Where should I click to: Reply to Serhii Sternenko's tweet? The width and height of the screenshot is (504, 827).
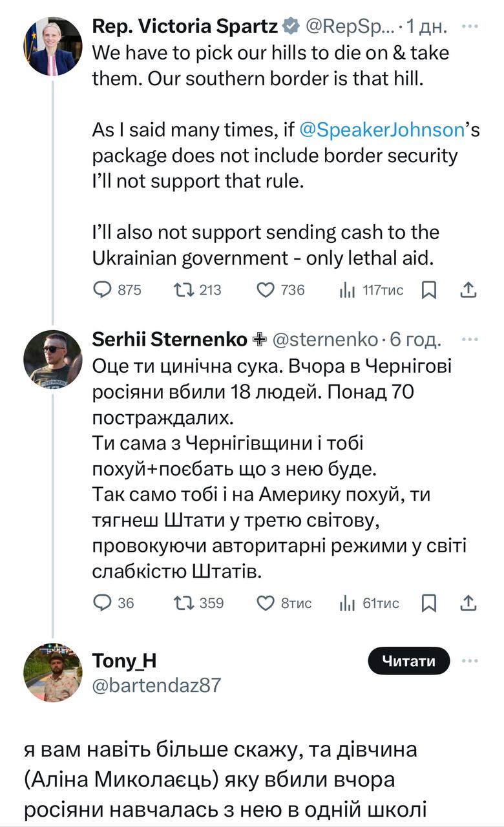point(103,603)
